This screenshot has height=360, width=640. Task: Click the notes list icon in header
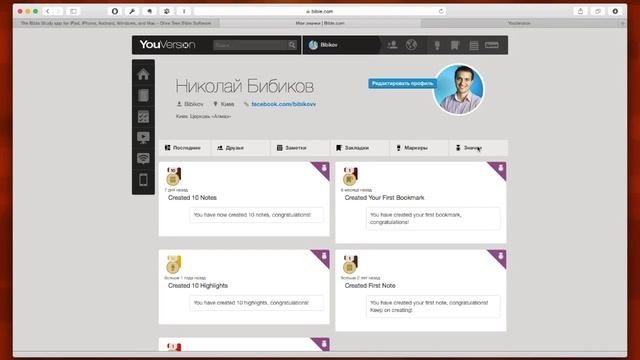coord(474,45)
